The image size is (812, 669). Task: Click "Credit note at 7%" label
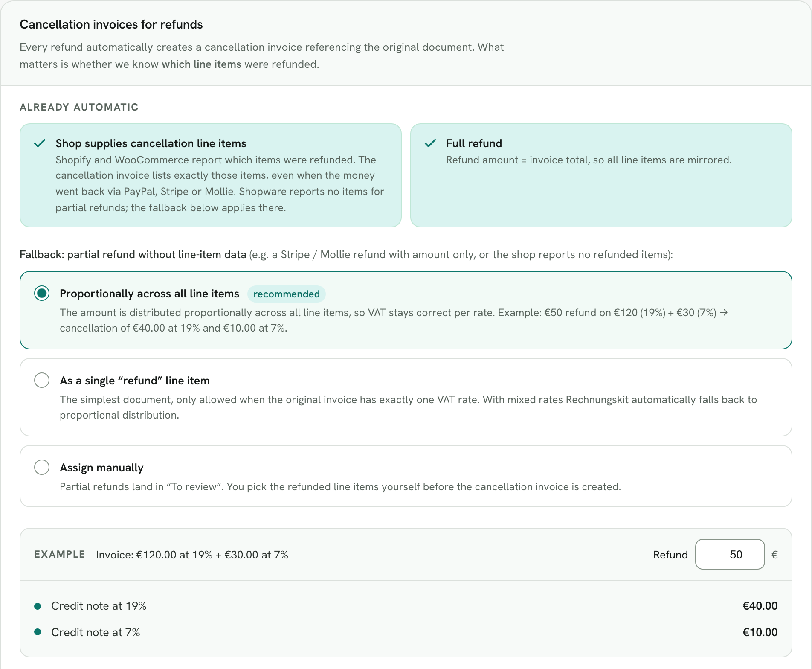point(96,632)
